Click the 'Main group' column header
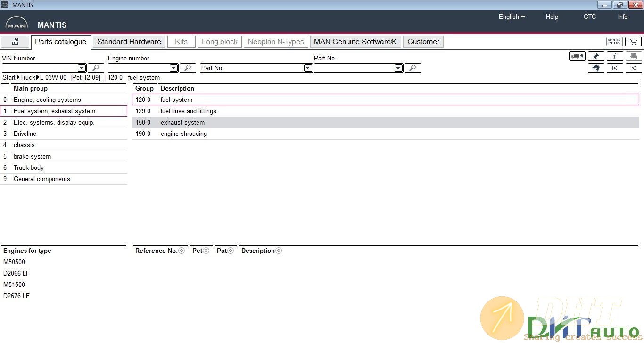644x343 pixels. coord(31,88)
